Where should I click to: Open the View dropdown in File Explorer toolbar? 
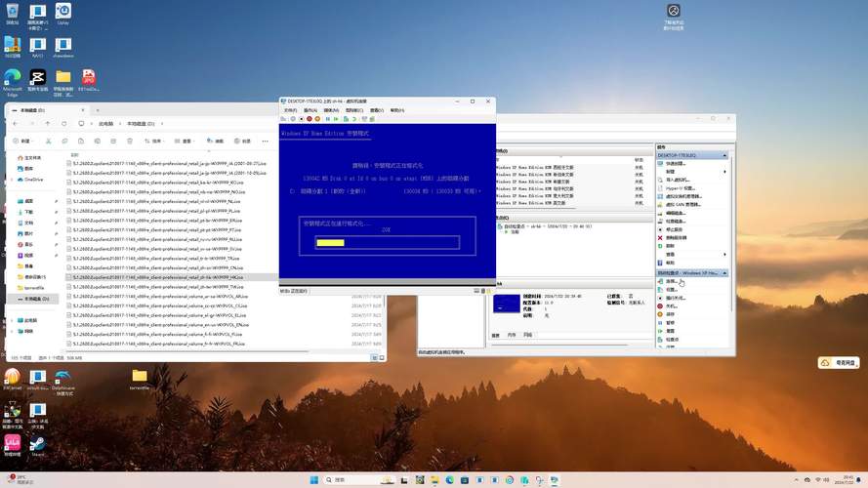[x=184, y=142]
